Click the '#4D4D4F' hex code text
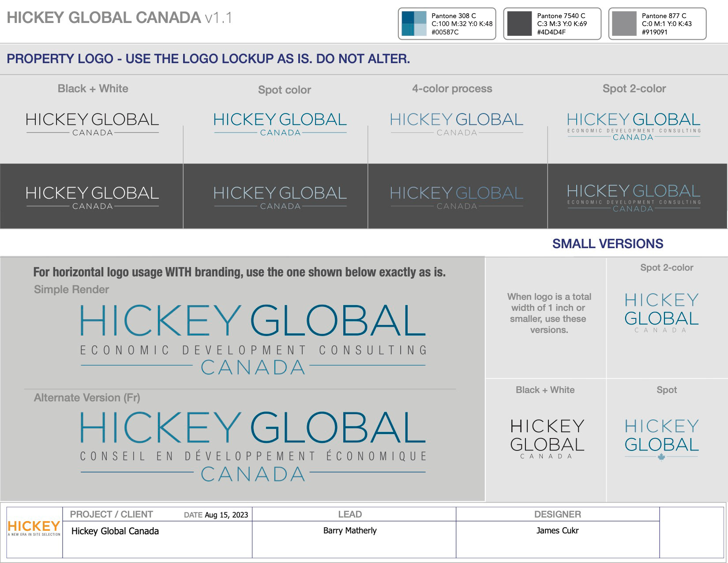 (551, 32)
